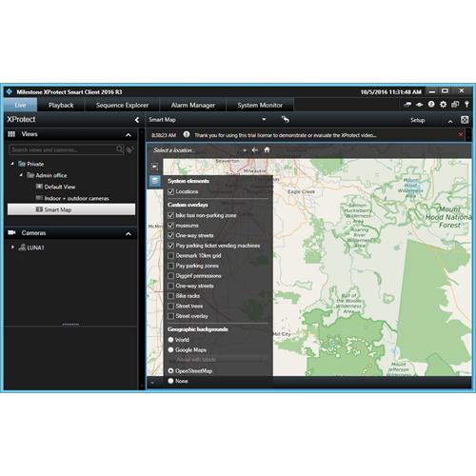Image resolution: width=476 pixels, height=476 pixels.
Task: Open the Select a location dropdown
Action: point(245,150)
